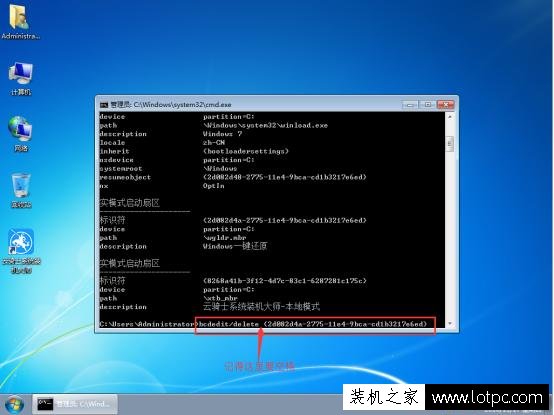Click the resumeobject GUID value
The image size is (554, 415).
click(x=285, y=177)
